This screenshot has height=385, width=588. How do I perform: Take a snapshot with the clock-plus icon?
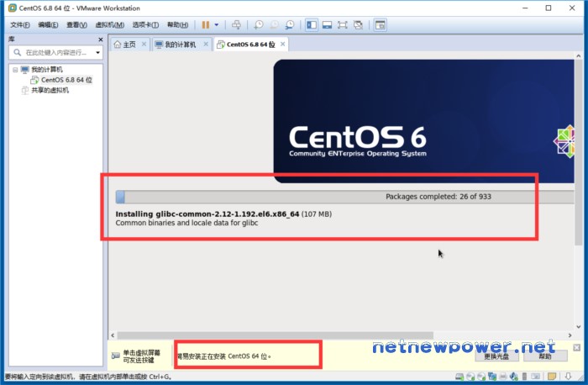pos(259,24)
